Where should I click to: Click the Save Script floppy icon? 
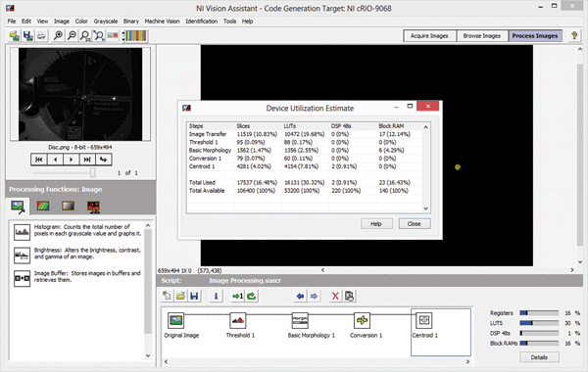pyautogui.click(x=194, y=296)
